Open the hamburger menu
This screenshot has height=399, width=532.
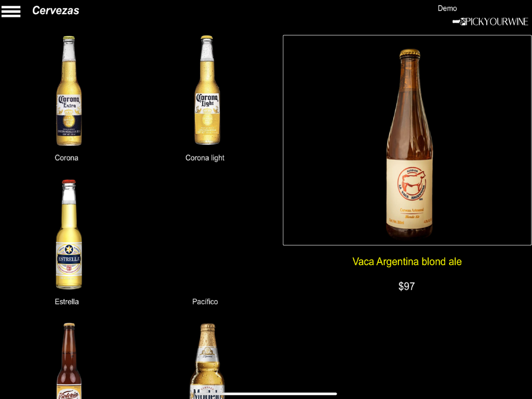tap(11, 11)
